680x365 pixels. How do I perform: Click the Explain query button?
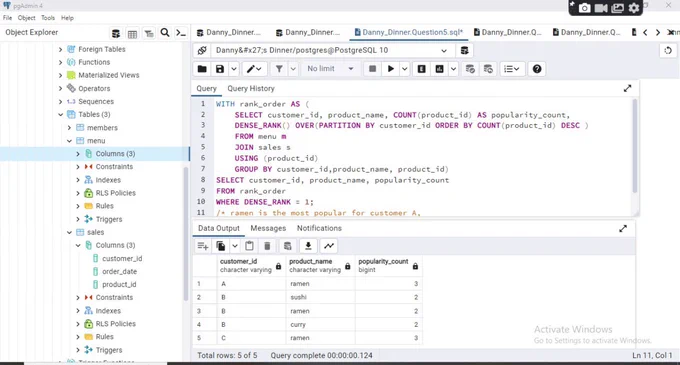tap(422, 69)
